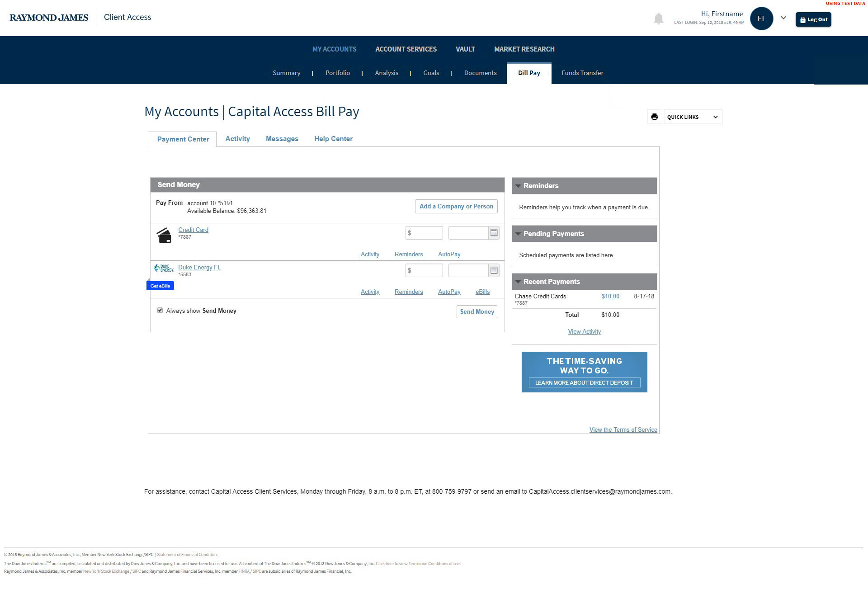Open Reminders for Credit Card
This screenshot has width=868, height=599.
409,255
